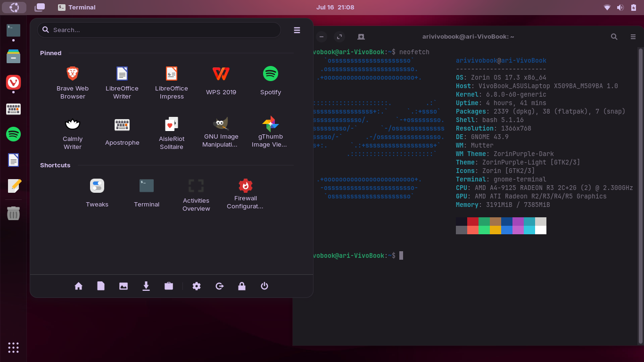Click the terminal title 'arivivobook@ari-VivoBook: ~'
Image resolution: width=644 pixels, height=362 pixels.
point(468,36)
